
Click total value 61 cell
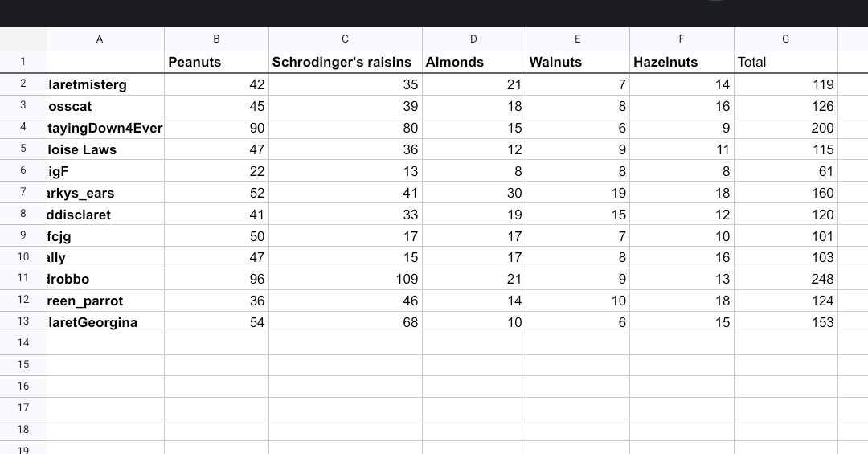point(785,171)
